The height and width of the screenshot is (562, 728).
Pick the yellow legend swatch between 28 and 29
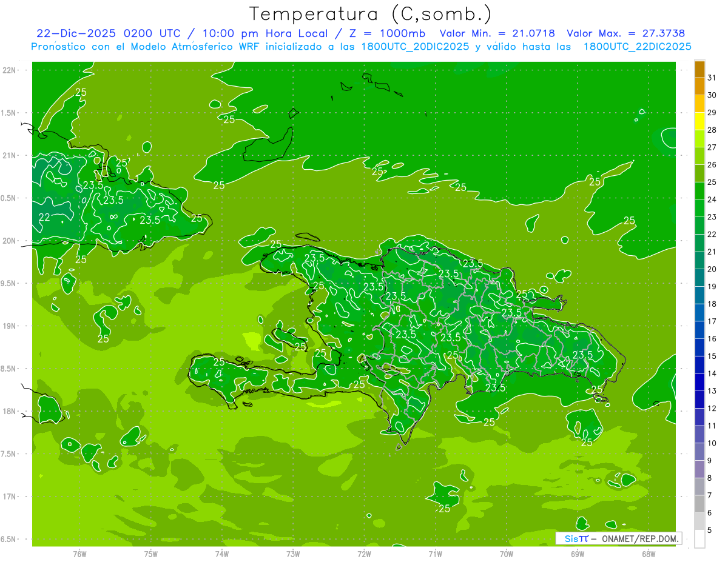[x=699, y=121]
